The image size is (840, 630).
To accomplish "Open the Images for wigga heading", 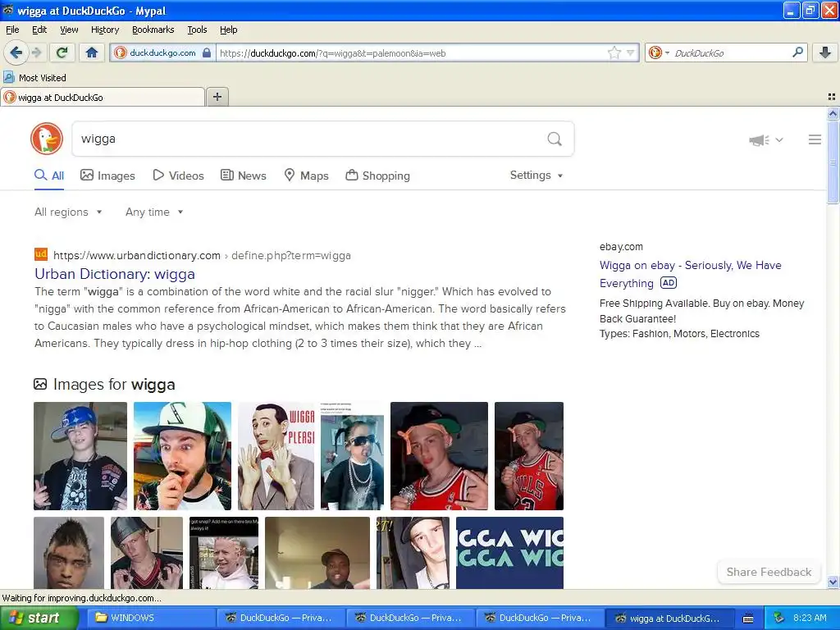I will (x=114, y=384).
